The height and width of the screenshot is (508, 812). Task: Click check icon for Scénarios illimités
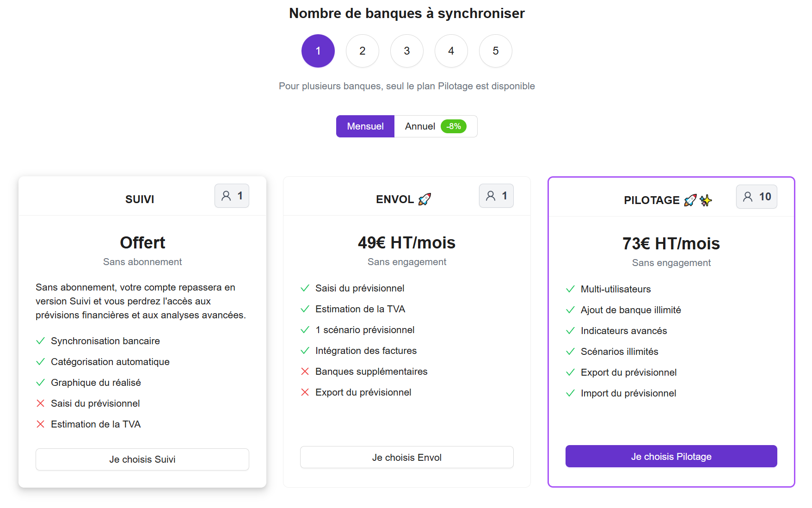570,352
